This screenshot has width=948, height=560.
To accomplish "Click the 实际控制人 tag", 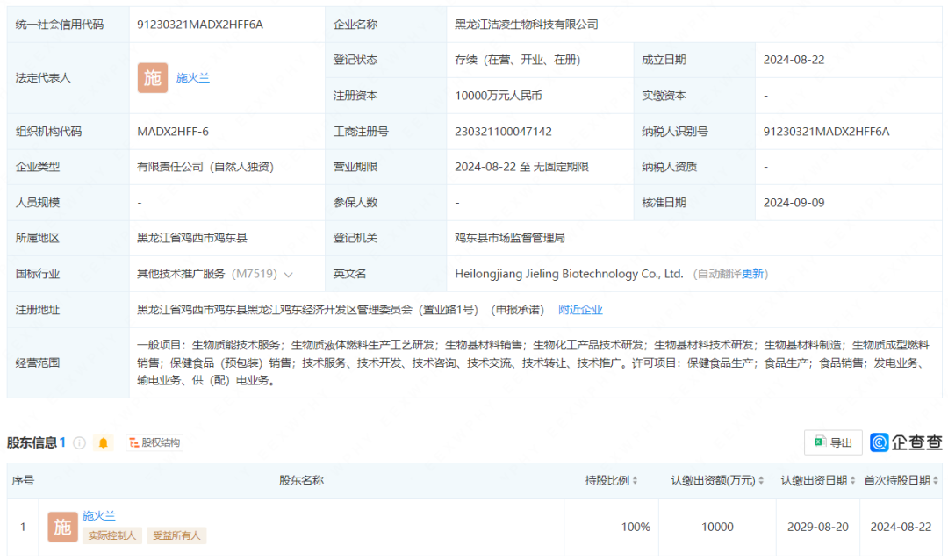I will click(x=111, y=535).
